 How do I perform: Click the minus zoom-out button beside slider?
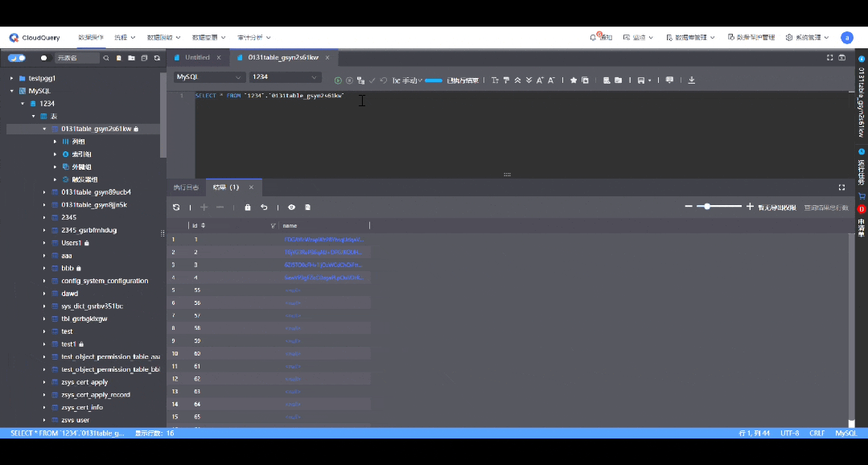click(689, 207)
